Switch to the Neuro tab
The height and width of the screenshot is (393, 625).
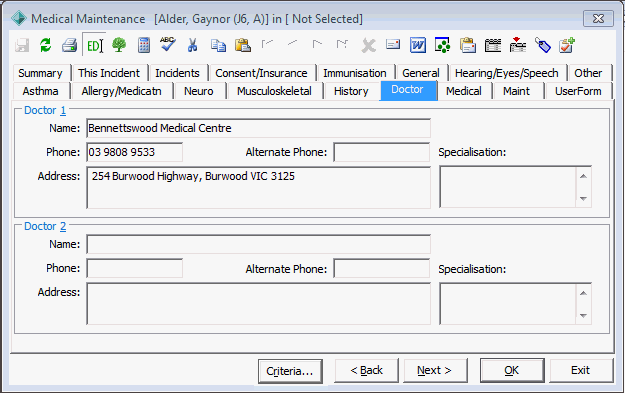pyautogui.click(x=199, y=91)
